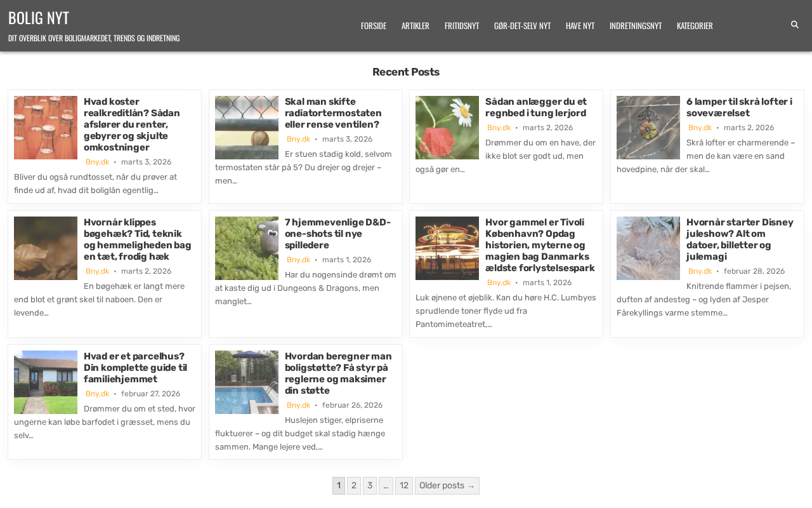Go to pagination page 2
The width and height of the screenshot is (812, 508).
(x=354, y=486)
